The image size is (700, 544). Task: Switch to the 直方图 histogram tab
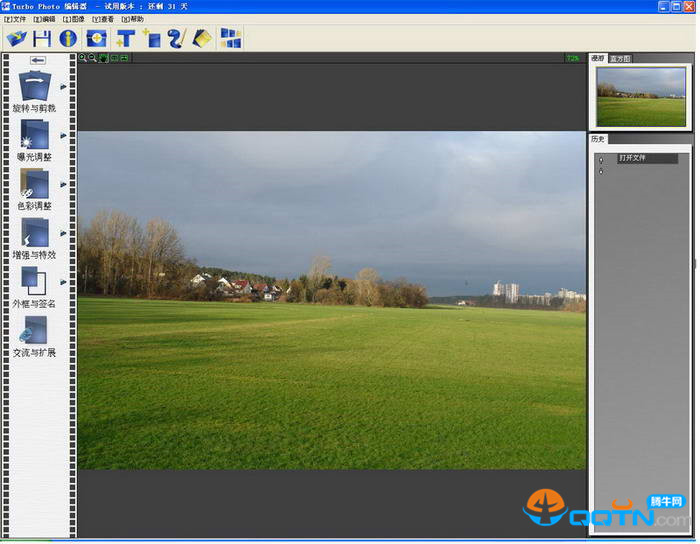pos(620,59)
